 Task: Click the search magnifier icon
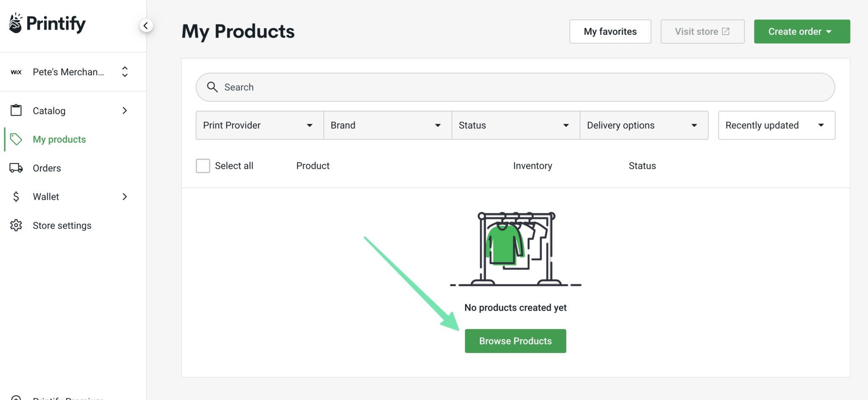tap(212, 87)
